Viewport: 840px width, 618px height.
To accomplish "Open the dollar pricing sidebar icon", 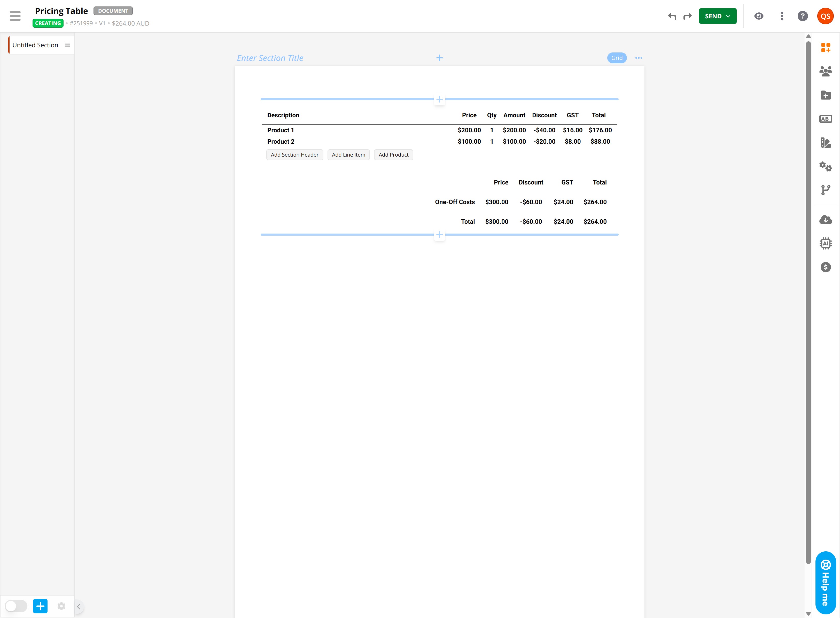I will click(826, 267).
